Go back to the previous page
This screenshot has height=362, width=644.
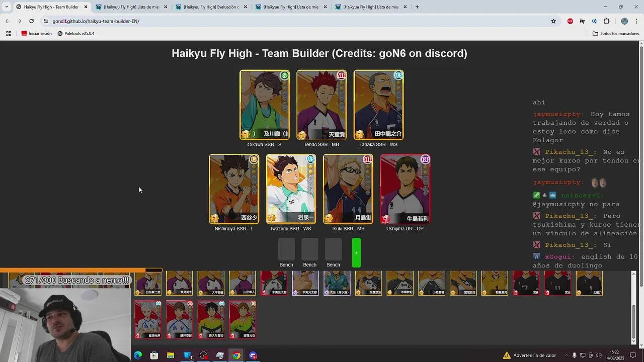[7, 21]
